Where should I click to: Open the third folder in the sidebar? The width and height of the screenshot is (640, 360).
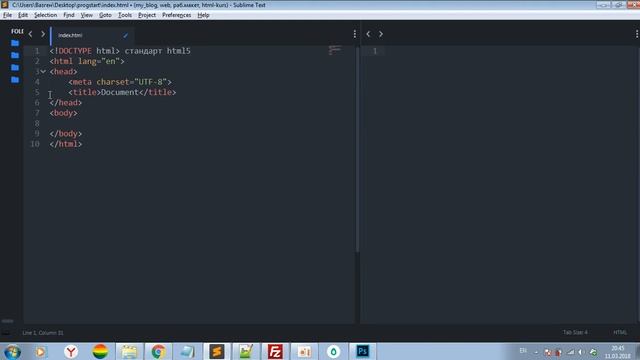coord(15,67)
